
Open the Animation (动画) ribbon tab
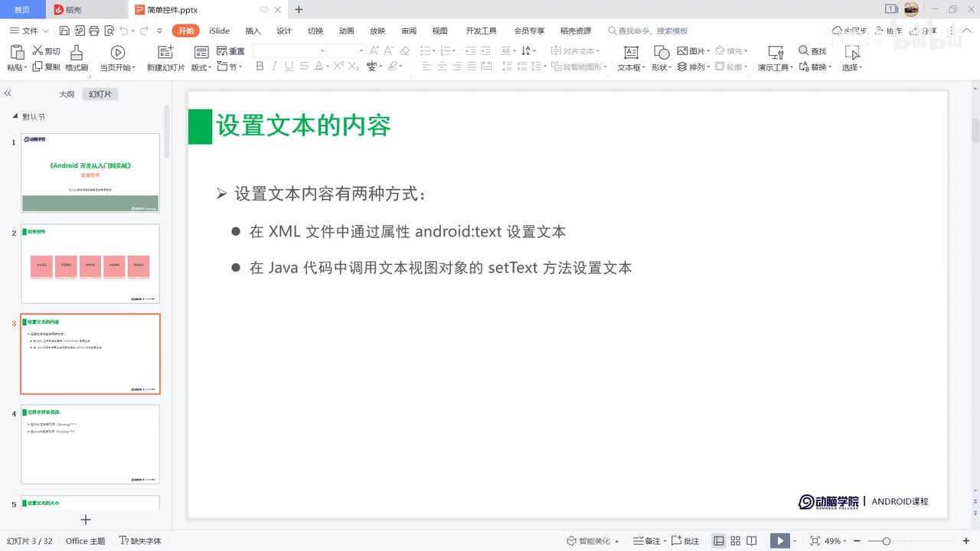pyautogui.click(x=346, y=31)
